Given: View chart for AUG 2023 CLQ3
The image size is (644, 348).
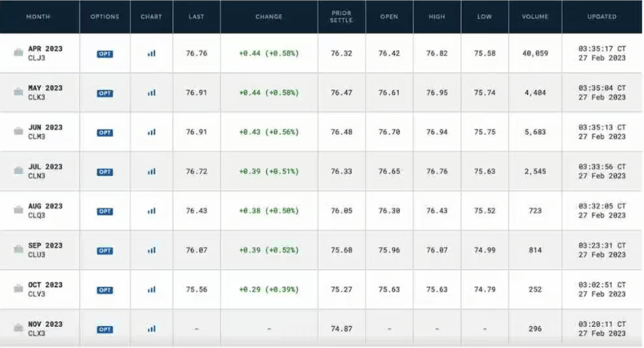Looking at the screenshot, I should click(152, 211).
